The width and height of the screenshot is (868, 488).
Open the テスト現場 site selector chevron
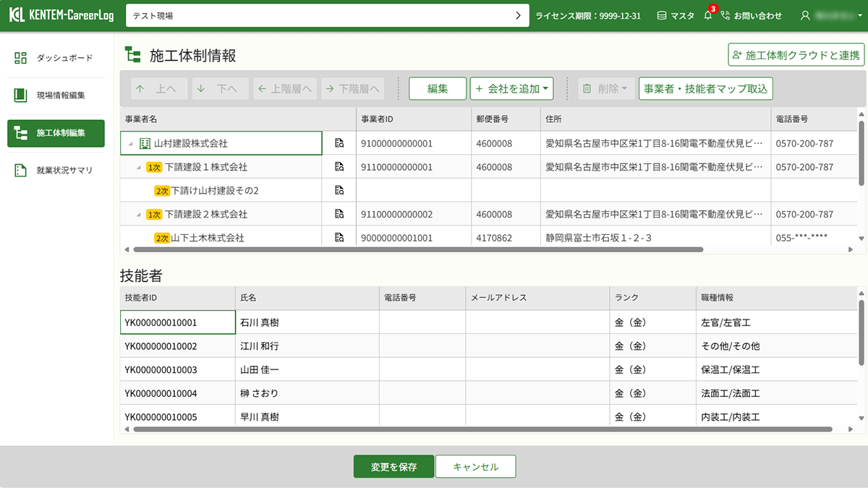tap(518, 14)
